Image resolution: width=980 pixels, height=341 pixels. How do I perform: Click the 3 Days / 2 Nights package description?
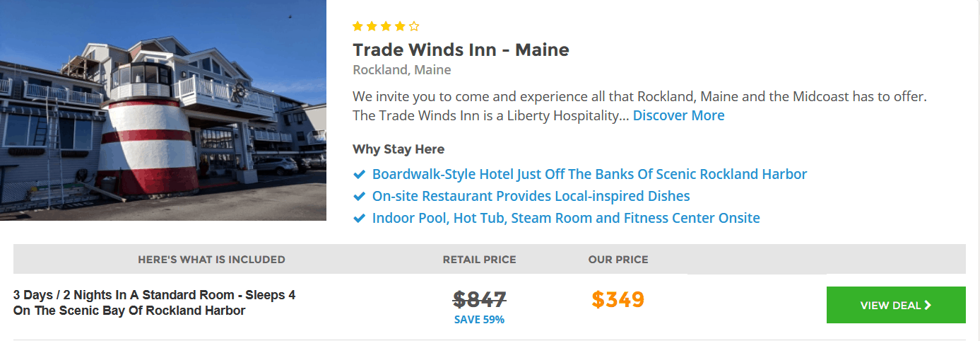point(154,303)
